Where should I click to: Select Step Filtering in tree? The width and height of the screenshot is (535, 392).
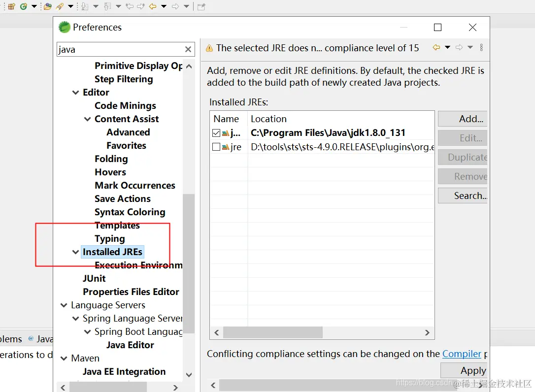pyautogui.click(x=124, y=79)
